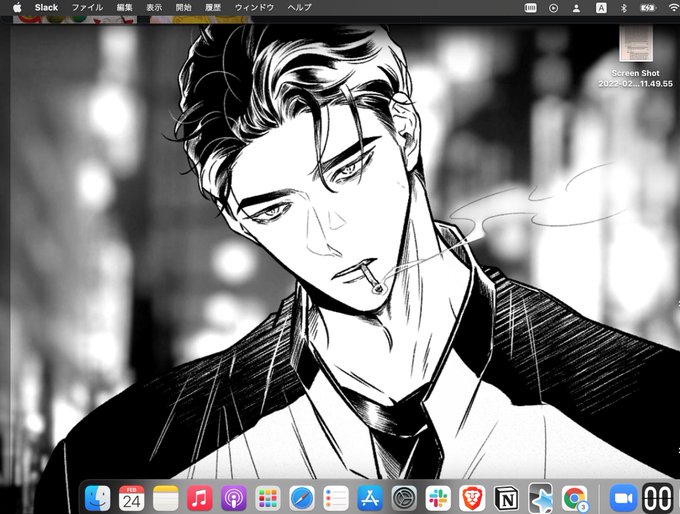Open the ファイル menu

[x=87, y=7]
